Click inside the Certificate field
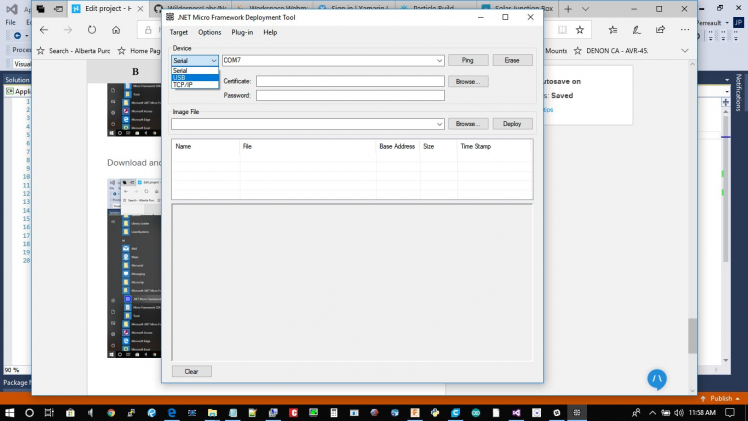 tap(350, 81)
